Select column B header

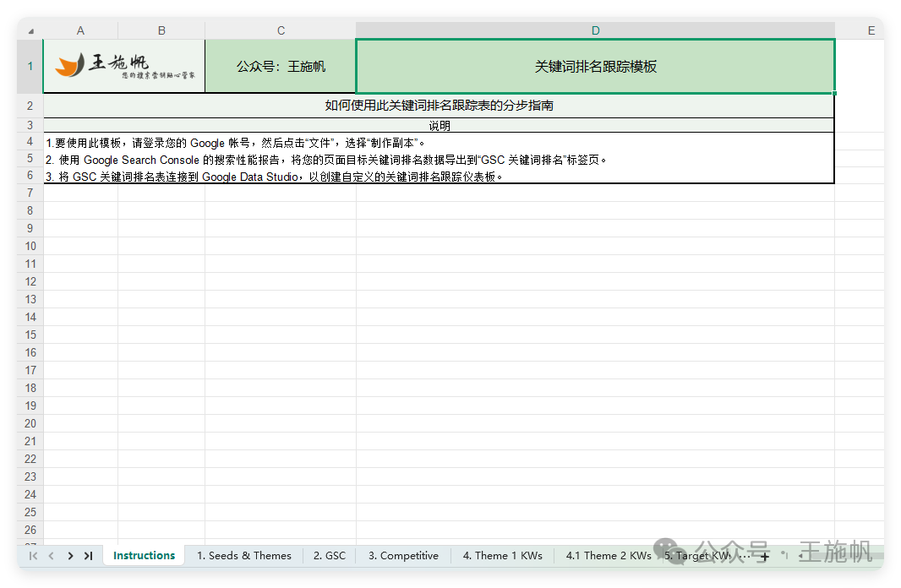(161, 30)
